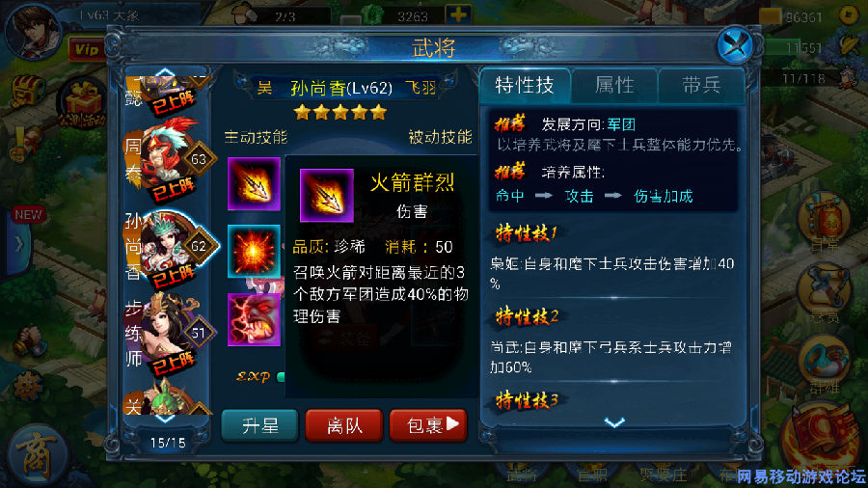Expand hero list upward with top arrow
Viewport: 868px width, 488px height.
tap(165, 73)
